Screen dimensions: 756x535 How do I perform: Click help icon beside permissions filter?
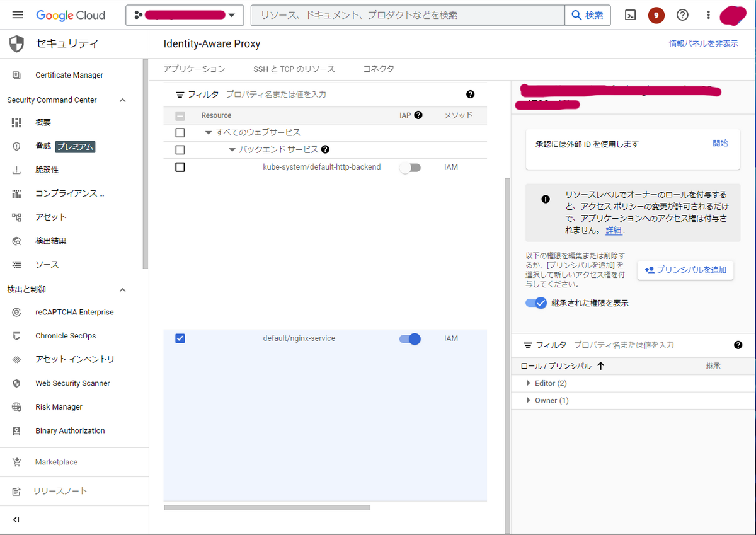738,345
